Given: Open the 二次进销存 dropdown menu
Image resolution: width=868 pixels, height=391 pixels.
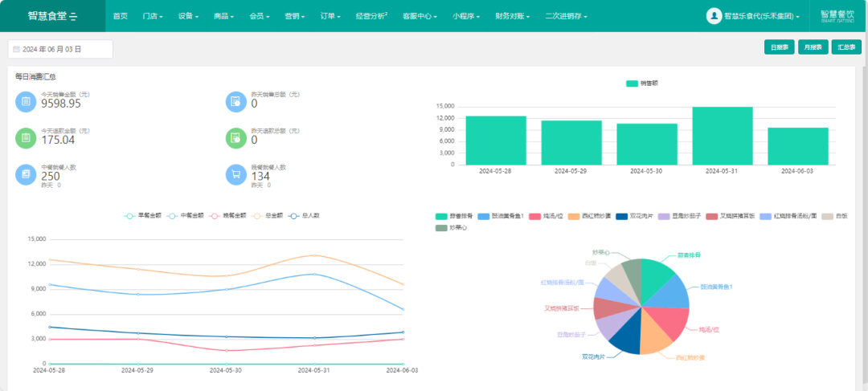Looking at the screenshot, I should tap(566, 16).
